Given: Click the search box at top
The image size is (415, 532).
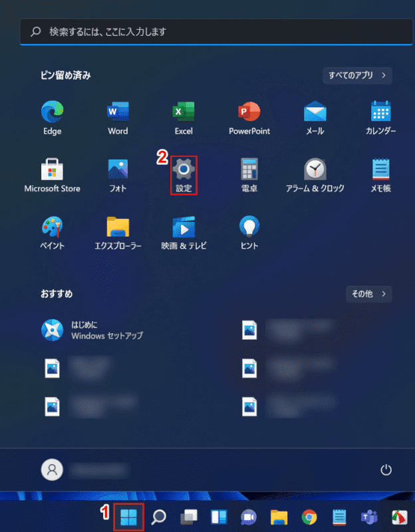Looking at the screenshot, I should [216, 31].
